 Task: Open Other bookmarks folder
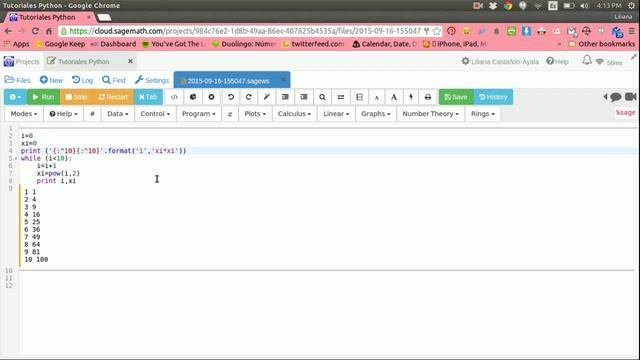click(x=602, y=44)
